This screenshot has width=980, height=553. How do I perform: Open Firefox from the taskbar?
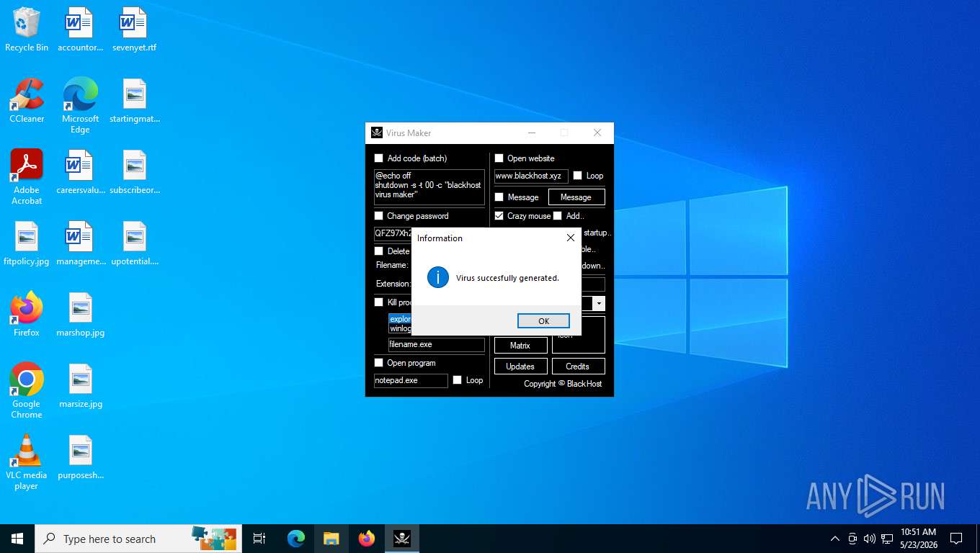[x=367, y=539]
